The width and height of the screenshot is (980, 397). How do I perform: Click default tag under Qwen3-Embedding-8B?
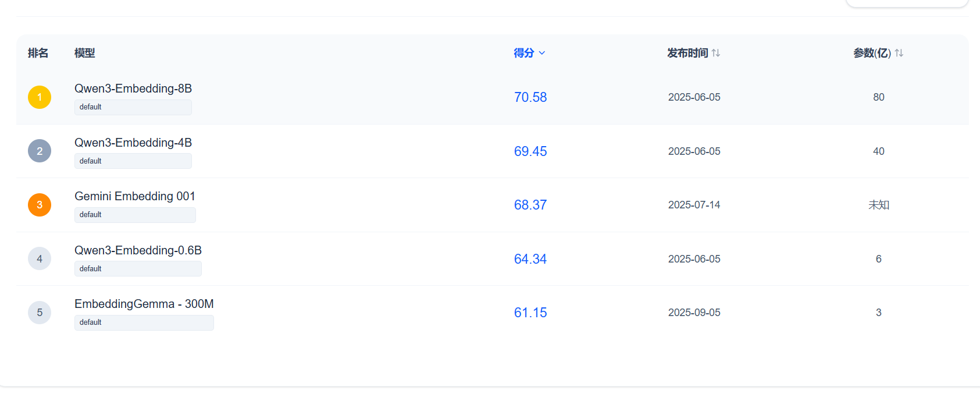[133, 107]
